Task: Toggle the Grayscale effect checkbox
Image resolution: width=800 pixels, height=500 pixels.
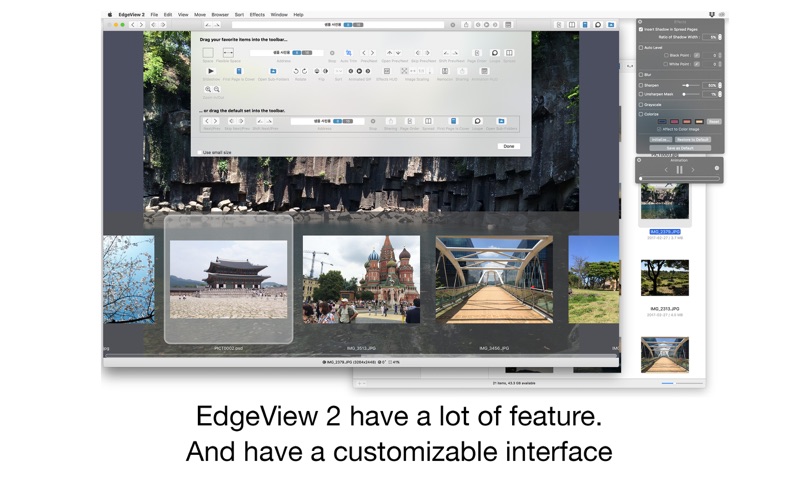Action: (x=641, y=105)
